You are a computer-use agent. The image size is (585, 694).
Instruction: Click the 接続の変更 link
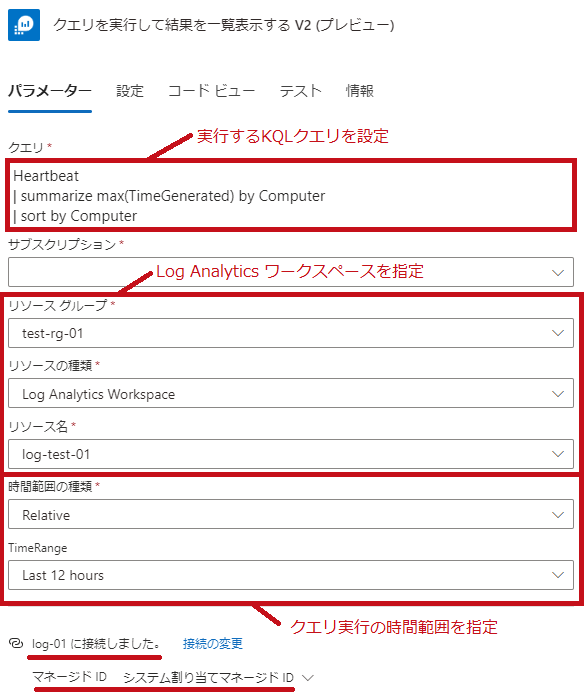[x=213, y=643]
